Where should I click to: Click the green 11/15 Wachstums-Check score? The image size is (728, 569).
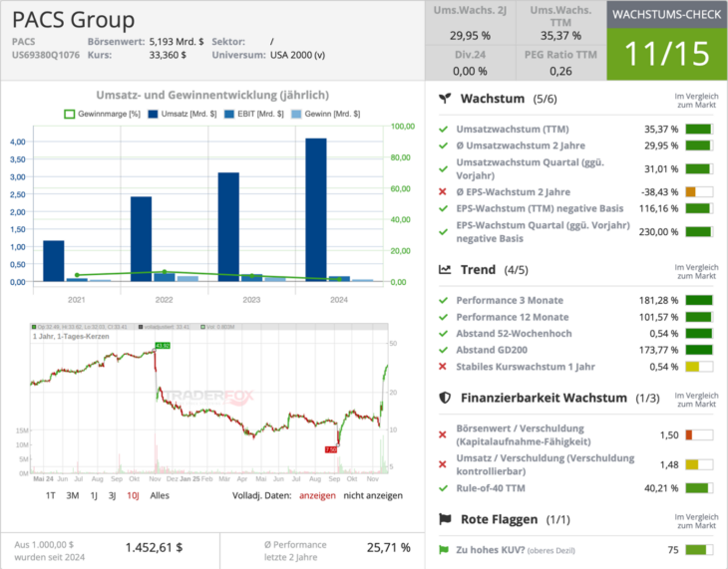[666, 54]
